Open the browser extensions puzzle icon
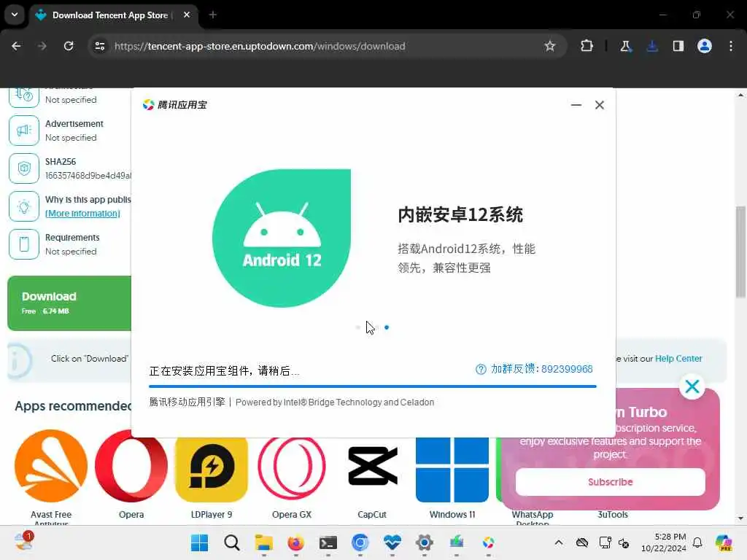Viewport: 747px width, 560px height. 587,46
